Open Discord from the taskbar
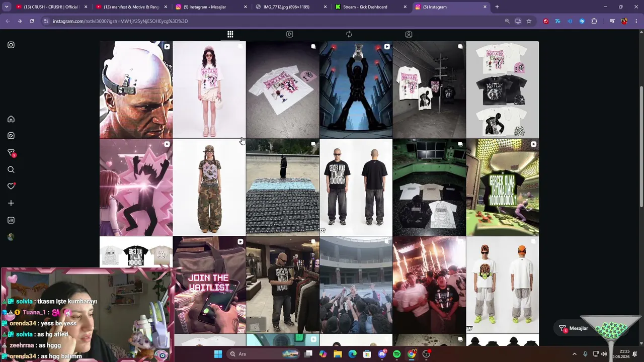Screen dimensions: 644x362 coord(382,354)
